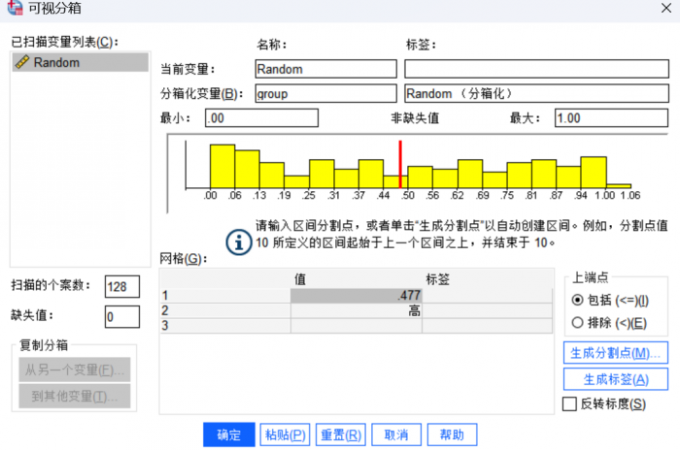This screenshot has height=450, width=680.
Task: Select the Random variable in scanned list
Action: click(80, 62)
